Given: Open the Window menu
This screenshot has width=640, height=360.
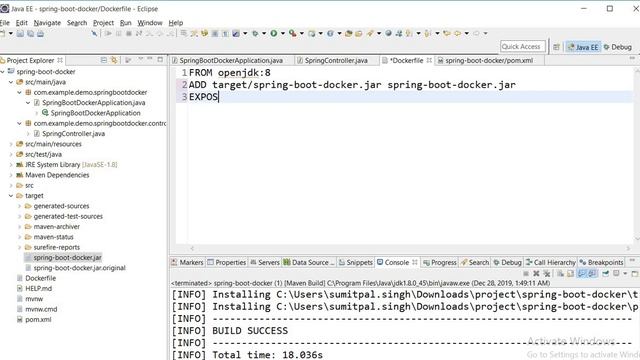Looking at the screenshot, I should [x=150, y=23].
